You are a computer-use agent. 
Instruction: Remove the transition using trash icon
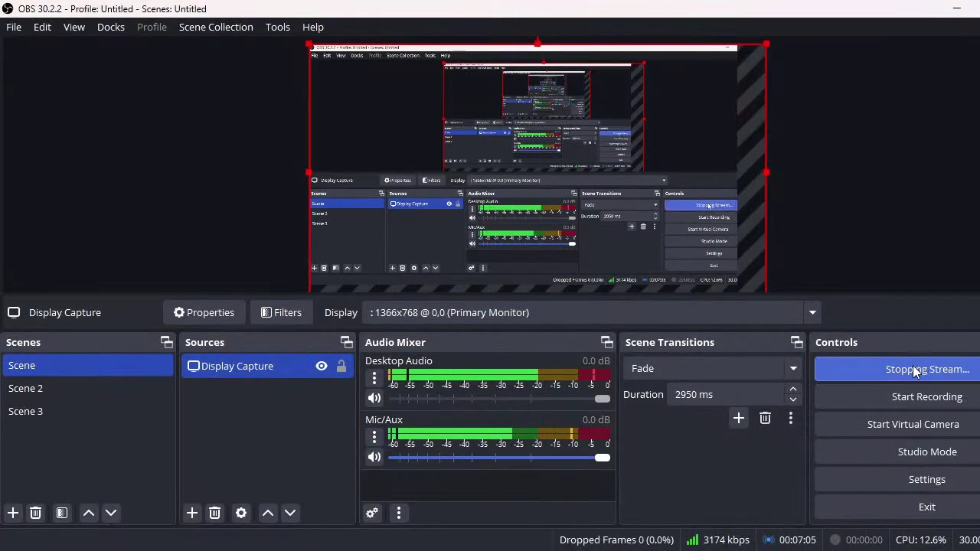pyautogui.click(x=765, y=418)
